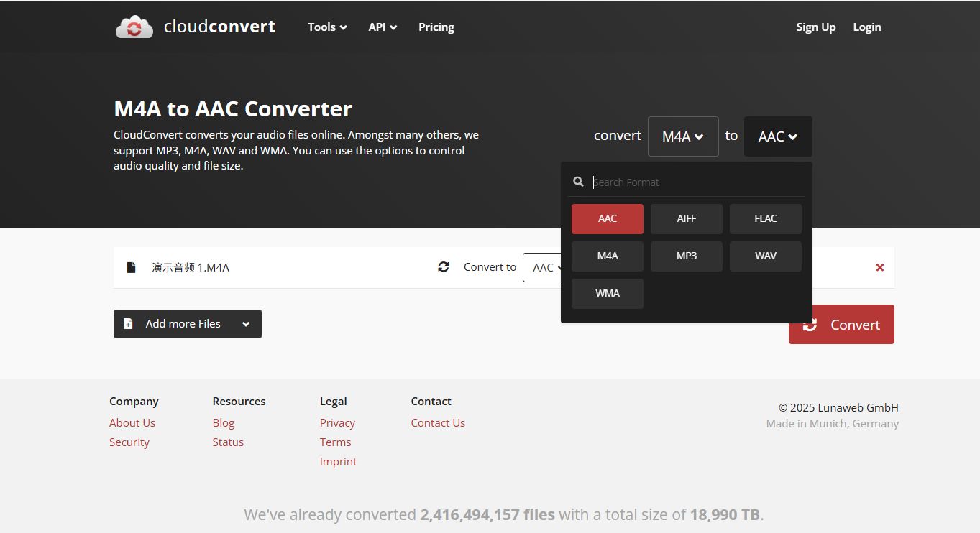
Task: Go to the Pricing page
Action: (x=436, y=27)
